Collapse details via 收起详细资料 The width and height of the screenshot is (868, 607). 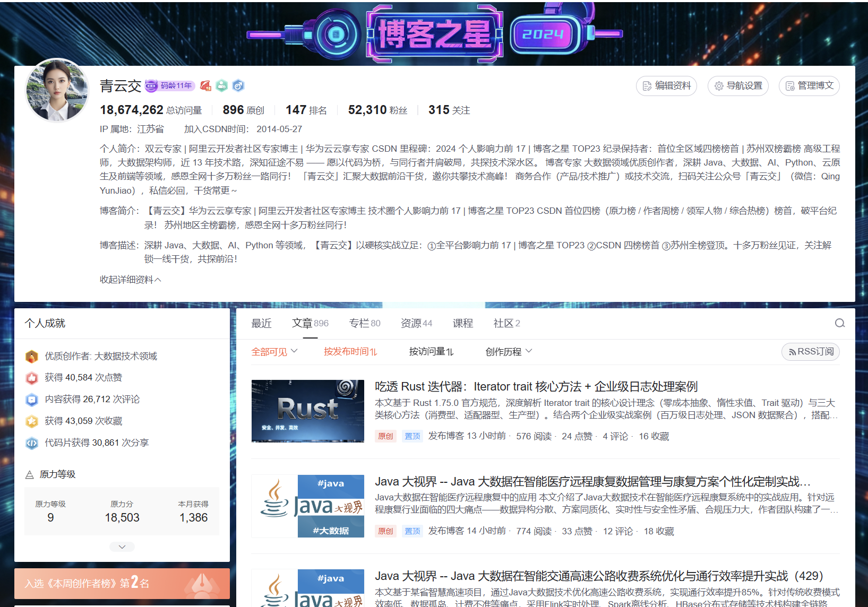coord(130,280)
